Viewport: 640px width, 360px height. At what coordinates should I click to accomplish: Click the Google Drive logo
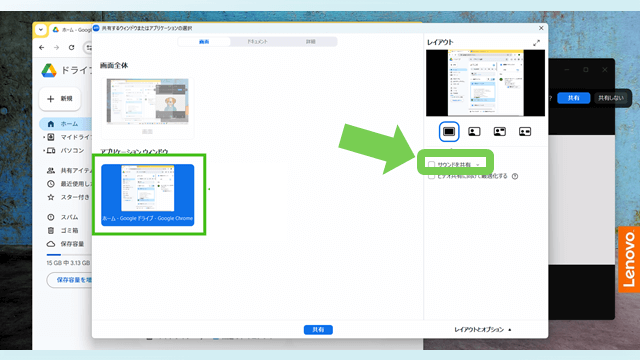[x=49, y=71]
